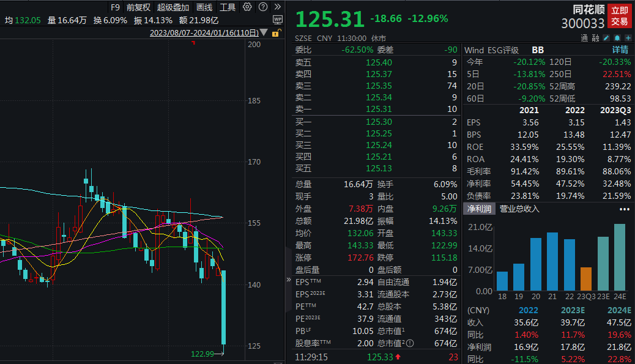Toggle the date range lock icon
This screenshot has height=364, width=635.
[275, 33]
